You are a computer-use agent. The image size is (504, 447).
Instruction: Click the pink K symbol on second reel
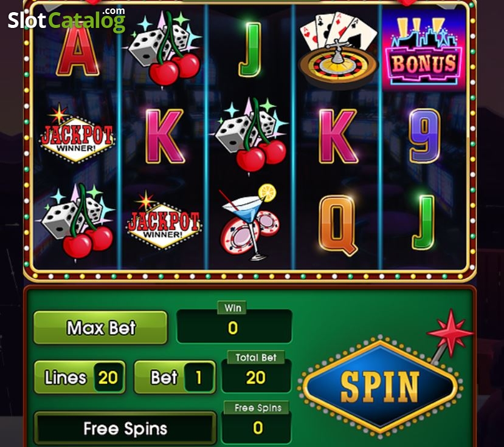pyautogui.click(x=164, y=136)
